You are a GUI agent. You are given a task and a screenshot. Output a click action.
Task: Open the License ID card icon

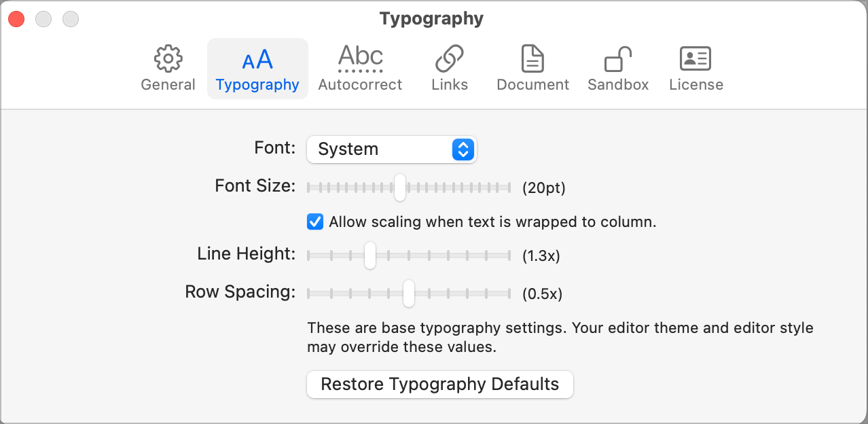pos(695,60)
